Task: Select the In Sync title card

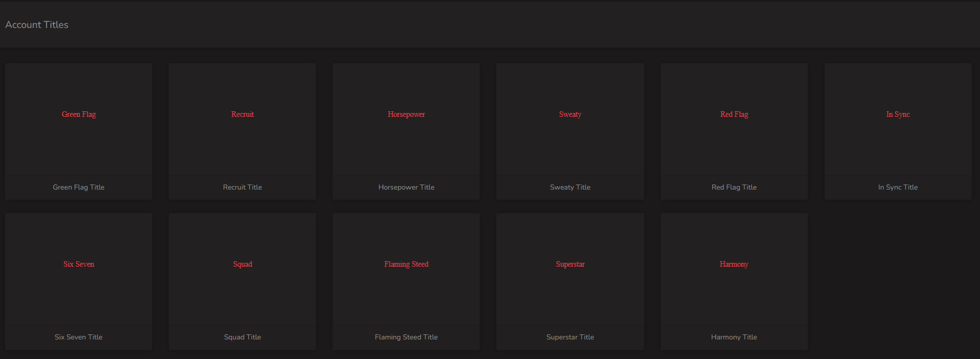Action: click(898, 131)
